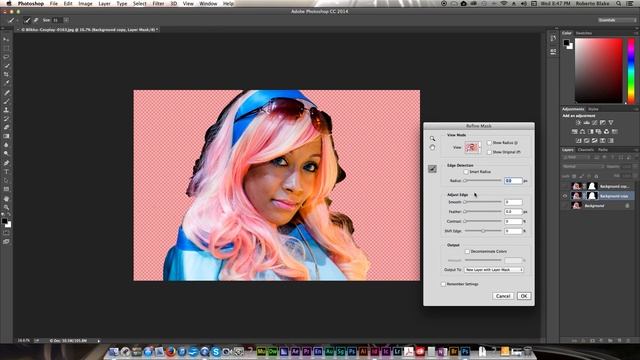Image resolution: width=640 pixels, height=360 pixels.
Task: Open the Photoshop menu
Action: coord(31,4)
